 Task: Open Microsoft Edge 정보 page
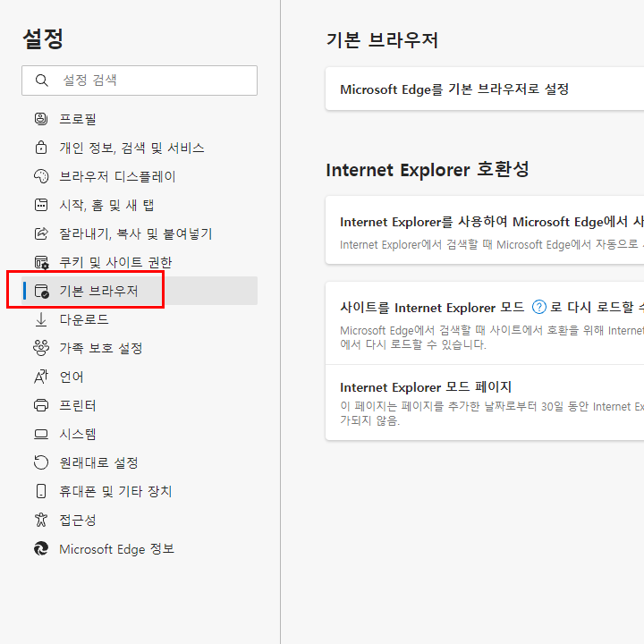(140, 548)
